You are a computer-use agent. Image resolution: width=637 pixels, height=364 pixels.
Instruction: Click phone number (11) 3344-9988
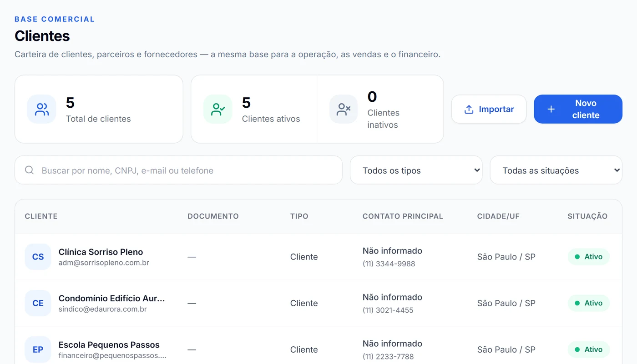click(389, 264)
